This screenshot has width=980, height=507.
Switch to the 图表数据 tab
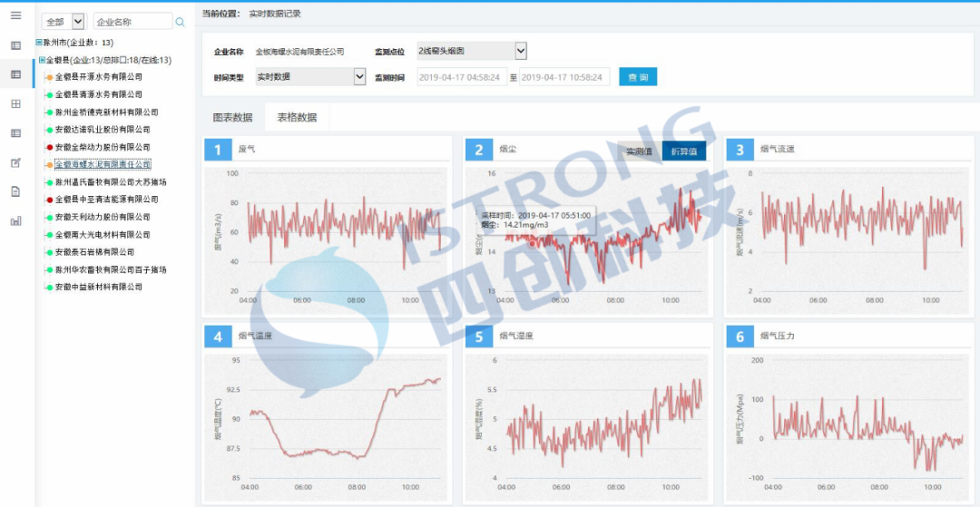232,117
